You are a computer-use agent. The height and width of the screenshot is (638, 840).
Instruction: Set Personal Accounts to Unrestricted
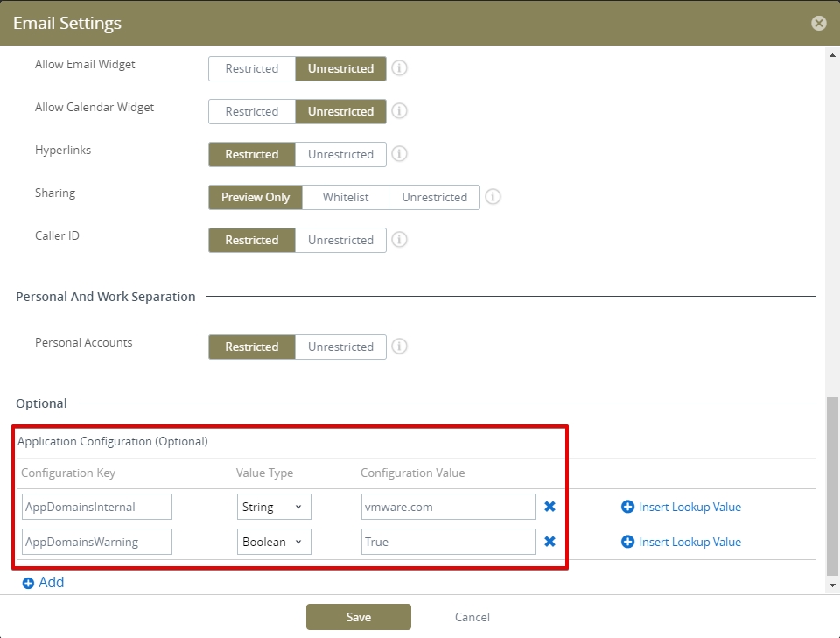click(340, 347)
